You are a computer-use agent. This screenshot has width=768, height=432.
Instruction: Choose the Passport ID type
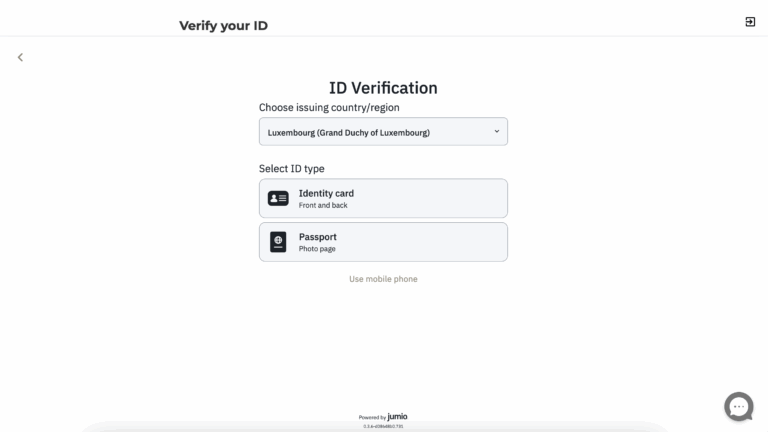point(383,242)
